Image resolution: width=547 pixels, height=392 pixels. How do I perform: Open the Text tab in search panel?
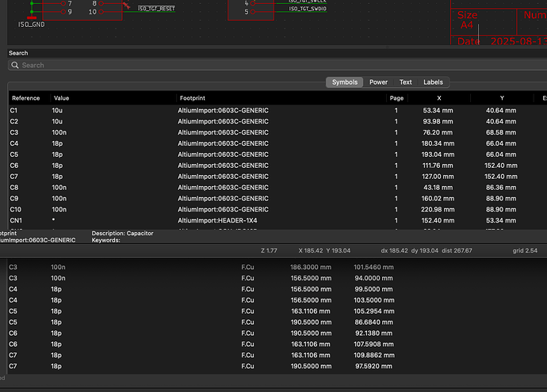click(x=405, y=82)
